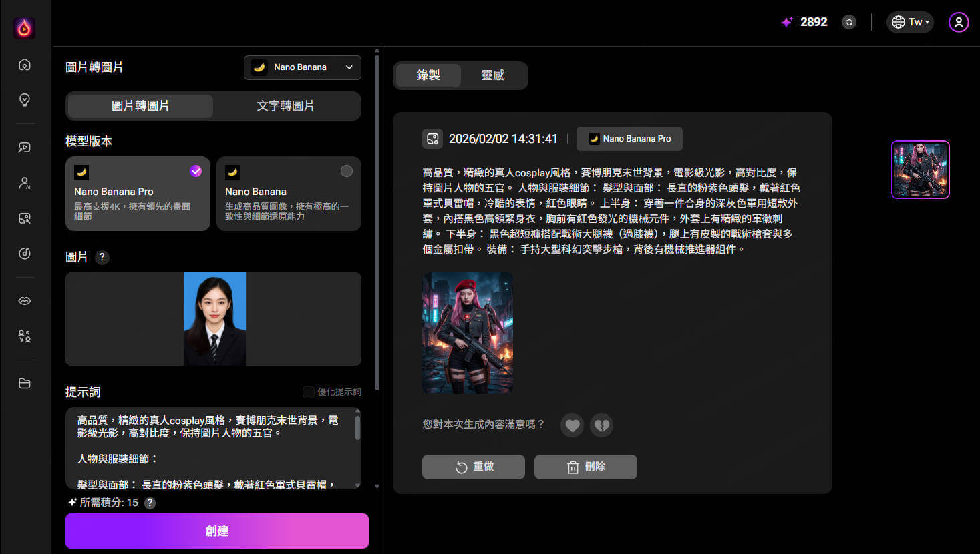Expand the Nano Banana model dropdown
This screenshot has height=554, width=980.
coord(303,67)
